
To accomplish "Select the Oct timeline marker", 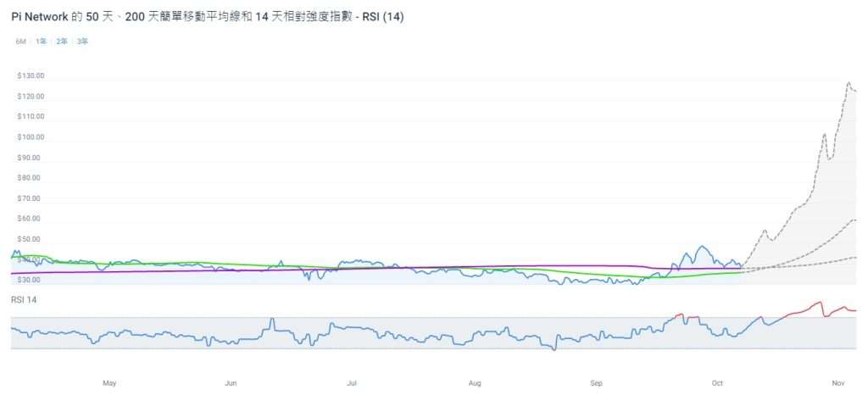I will 717,383.
